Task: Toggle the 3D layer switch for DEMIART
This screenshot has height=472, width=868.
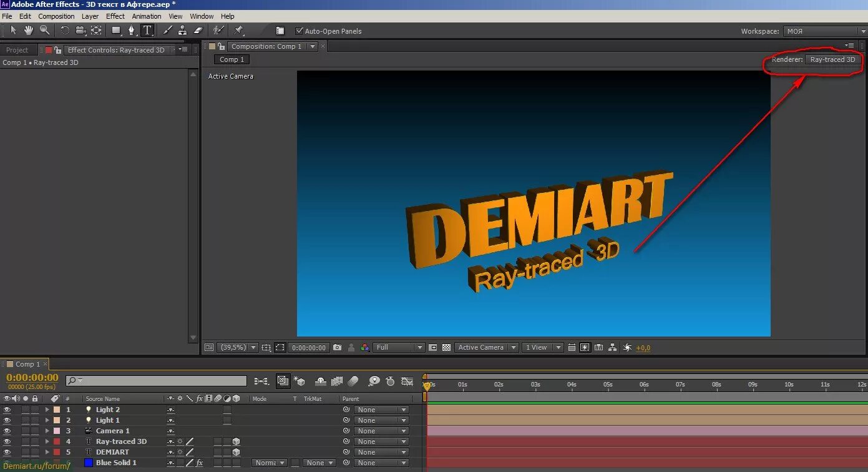Action: tap(236, 452)
